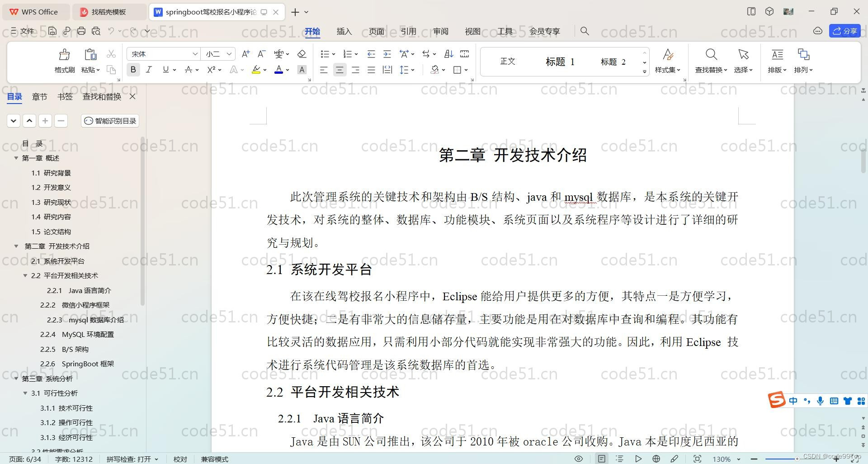The width and height of the screenshot is (868, 464).
Task: Switch to 章节 tab in navigation pane
Action: coord(40,96)
